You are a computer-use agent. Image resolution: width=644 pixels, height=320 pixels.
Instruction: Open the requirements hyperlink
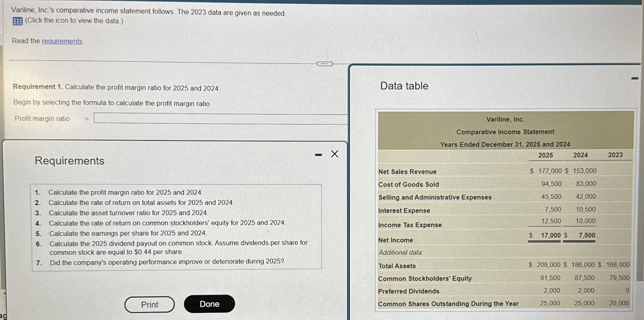pyautogui.click(x=62, y=41)
